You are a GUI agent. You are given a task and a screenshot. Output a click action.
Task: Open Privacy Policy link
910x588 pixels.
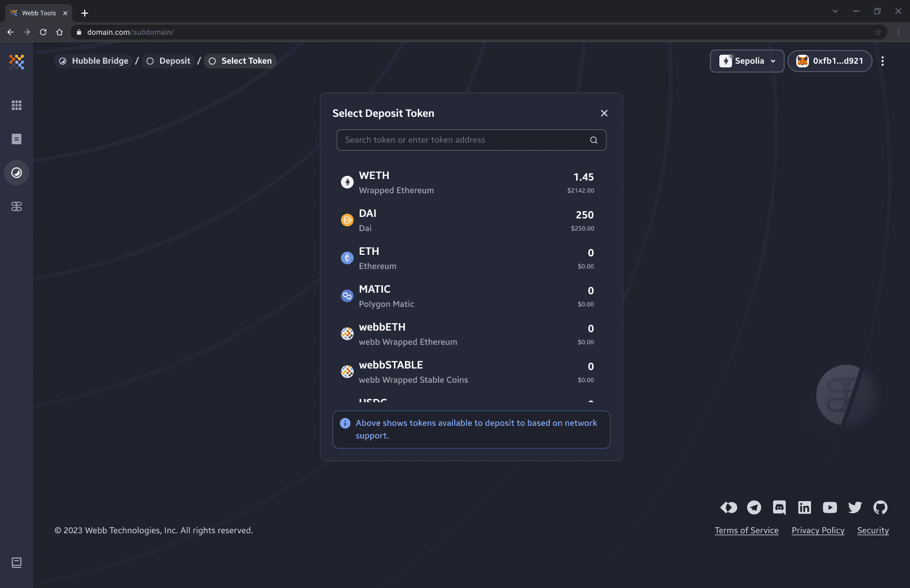coord(818,531)
